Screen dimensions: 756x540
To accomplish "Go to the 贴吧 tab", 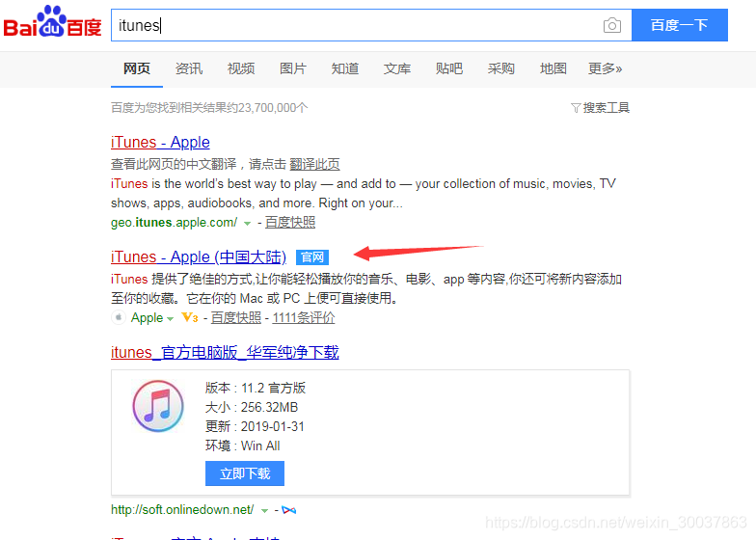I will [x=449, y=68].
